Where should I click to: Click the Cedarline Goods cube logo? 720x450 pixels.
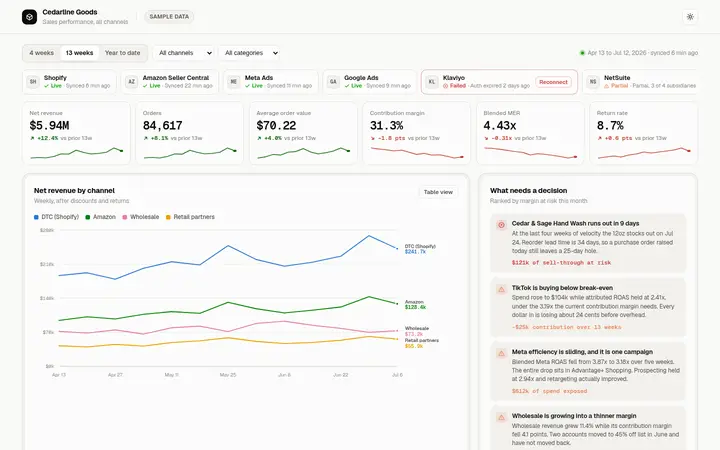[29, 17]
